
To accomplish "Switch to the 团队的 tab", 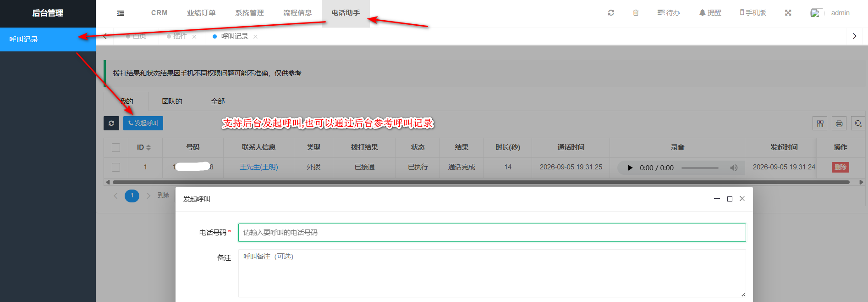I will click(172, 101).
